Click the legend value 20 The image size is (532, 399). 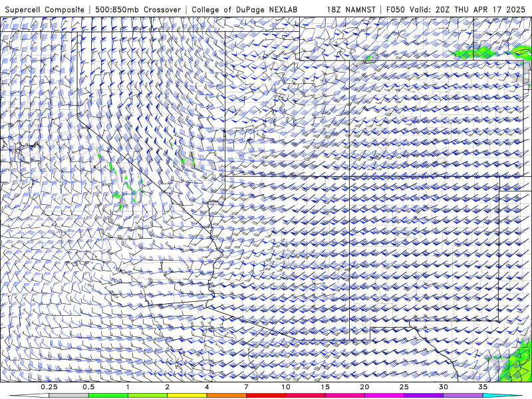[x=364, y=387]
